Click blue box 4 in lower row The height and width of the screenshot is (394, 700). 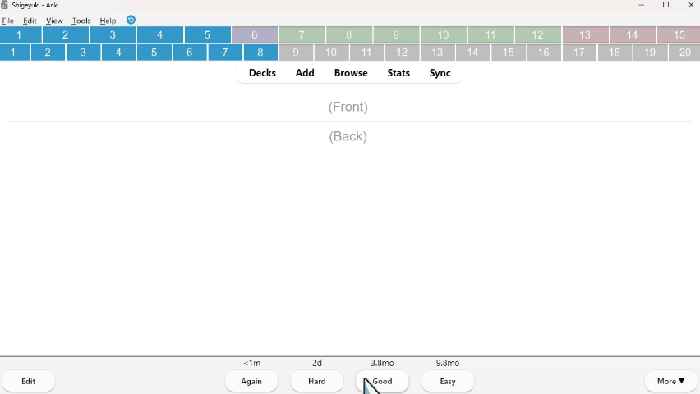[x=118, y=52]
